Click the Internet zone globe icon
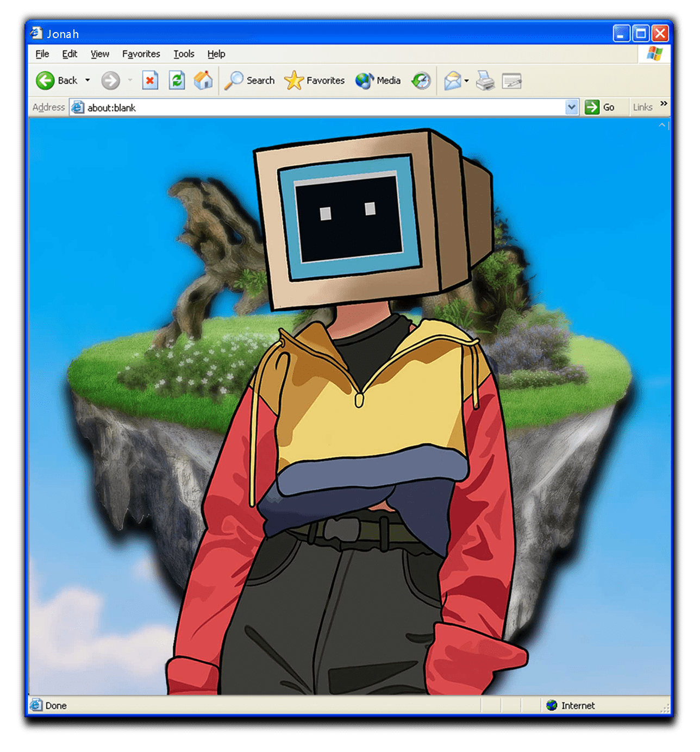Viewport: 700px width, 752px height. click(x=552, y=705)
